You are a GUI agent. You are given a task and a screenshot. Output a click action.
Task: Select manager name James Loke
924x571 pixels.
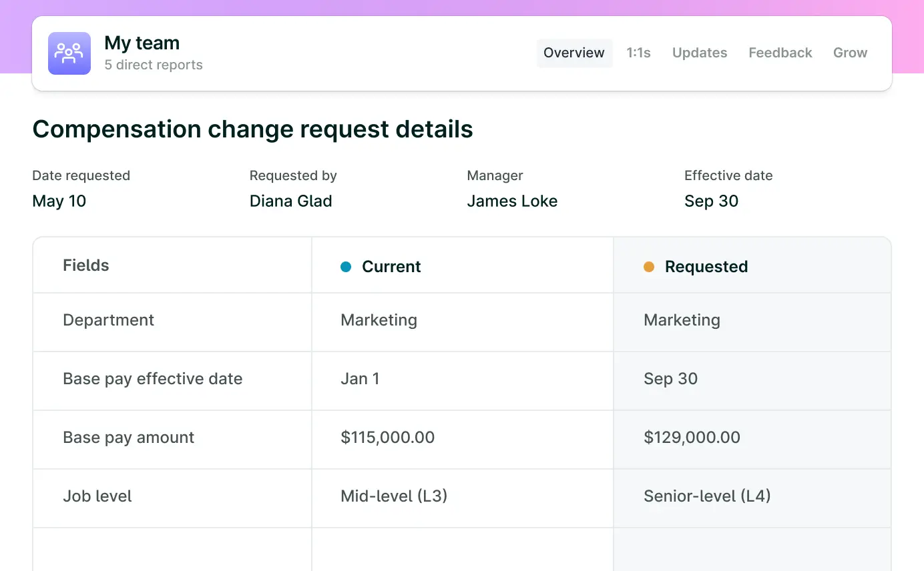pyautogui.click(x=512, y=201)
